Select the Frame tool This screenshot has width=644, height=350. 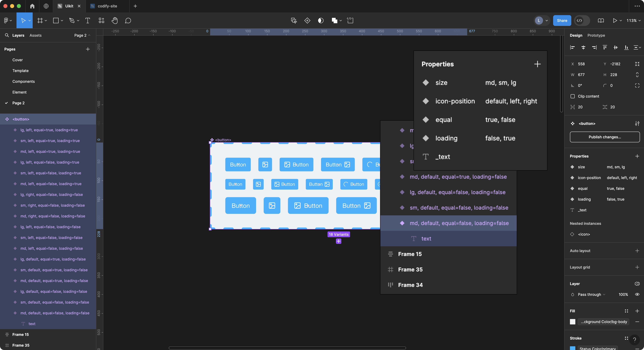click(40, 21)
